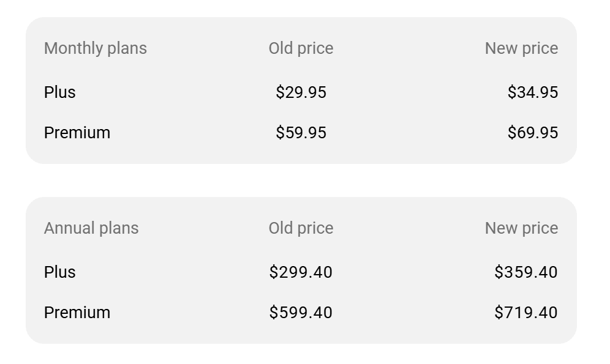Click the $359.40 annual Plus new price
The image size is (610, 364).
click(x=526, y=272)
